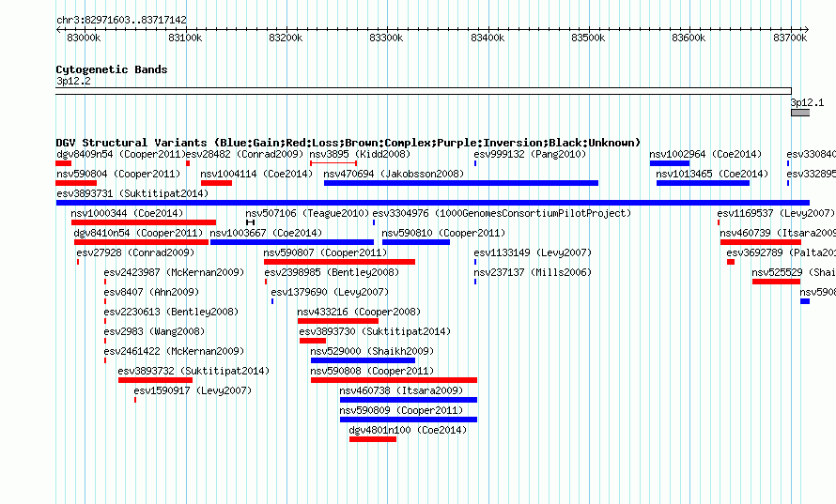The width and height of the screenshot is (836, 504).
Task: Click the nsv1000344 red loss bar
Action: tap(144, 222)
